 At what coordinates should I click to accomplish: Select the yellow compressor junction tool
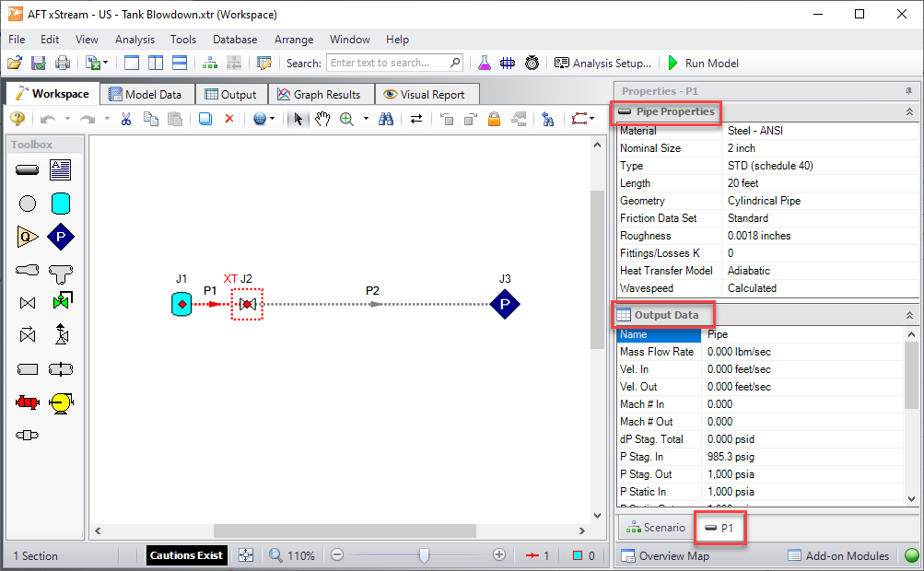click(61, 402)
